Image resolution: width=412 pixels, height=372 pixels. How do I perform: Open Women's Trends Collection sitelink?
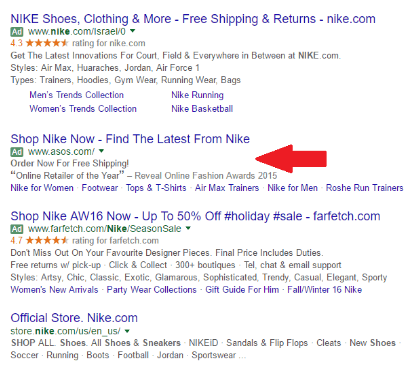[x=83, y=109]
